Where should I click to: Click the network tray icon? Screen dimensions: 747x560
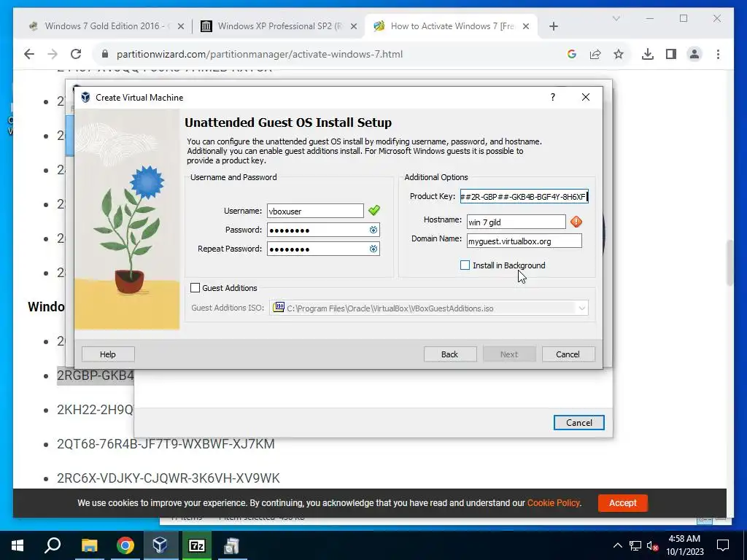(x=635, y=545)
